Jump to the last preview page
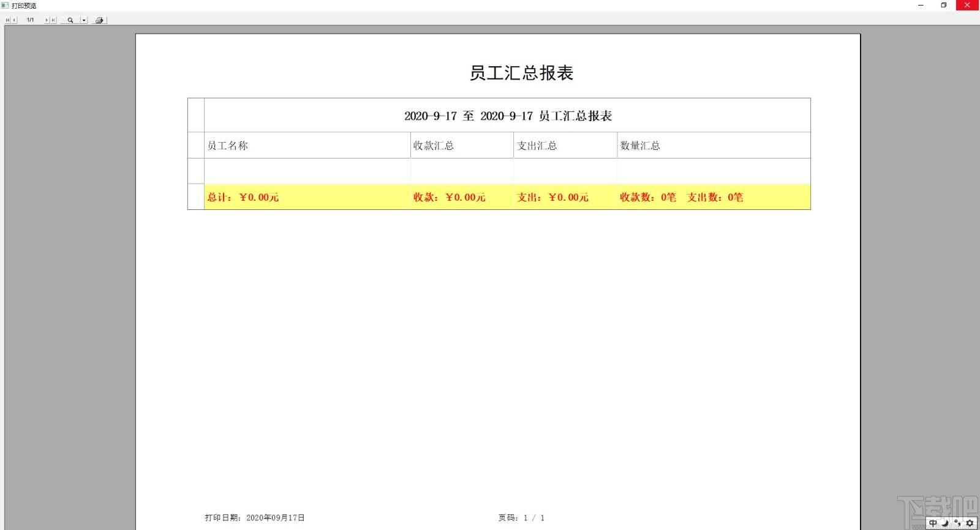Image resolution: width=980 pixels, height=530 pixels. pyautogui.click(x=53, y=20)
